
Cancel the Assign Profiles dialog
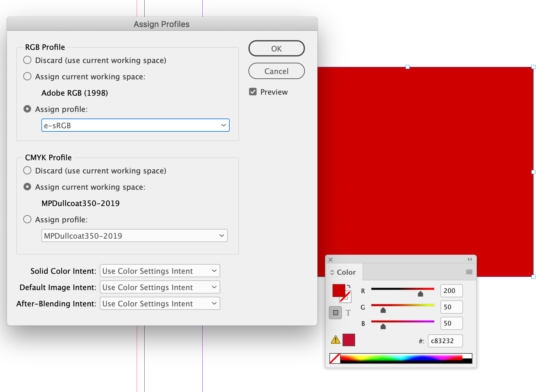(276, 71)
